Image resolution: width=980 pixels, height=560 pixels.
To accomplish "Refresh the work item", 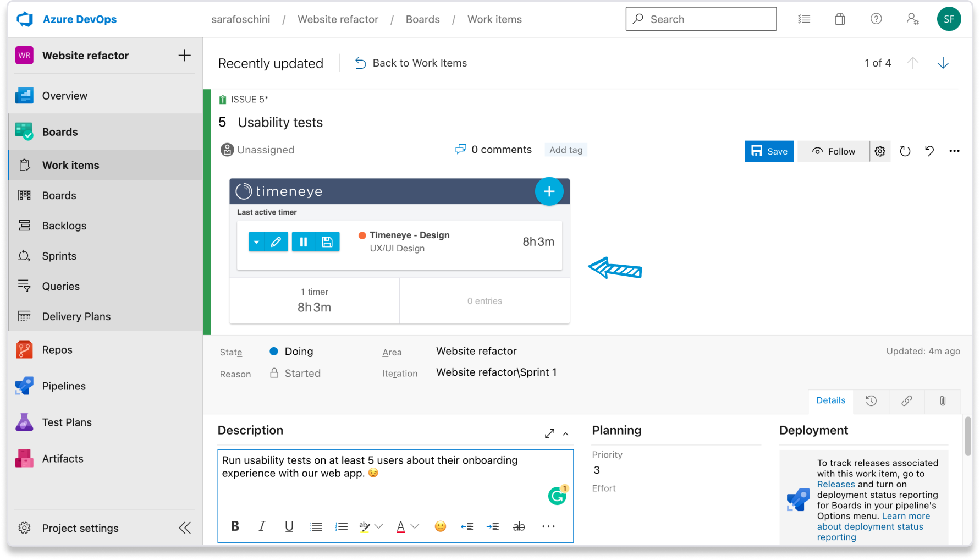I will (x=905, y=151).
